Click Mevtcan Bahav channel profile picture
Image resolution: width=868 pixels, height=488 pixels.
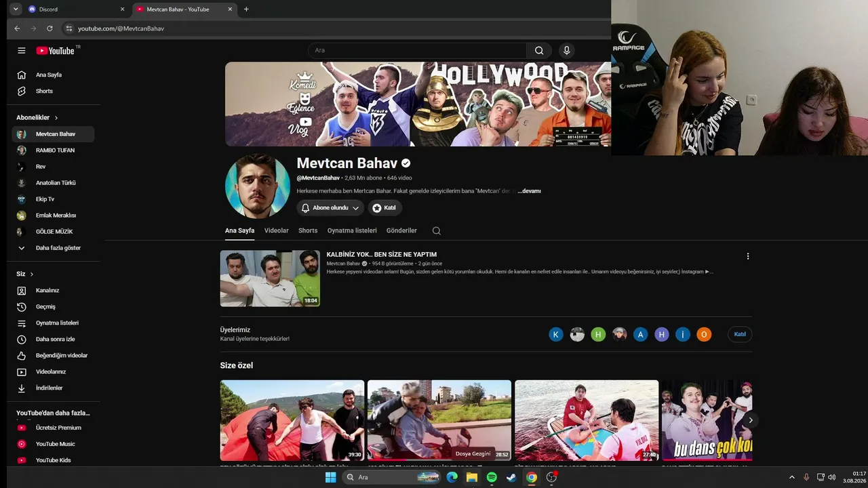click(258, 186)
